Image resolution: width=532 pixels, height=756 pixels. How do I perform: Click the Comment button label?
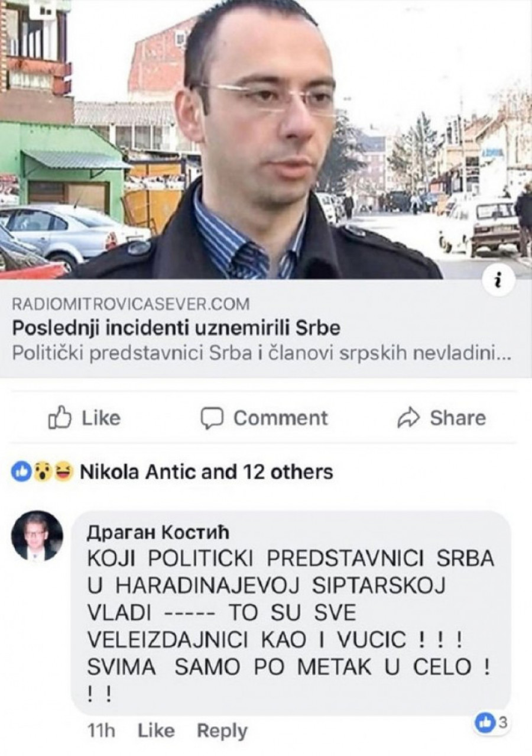(x=280, y=418)
